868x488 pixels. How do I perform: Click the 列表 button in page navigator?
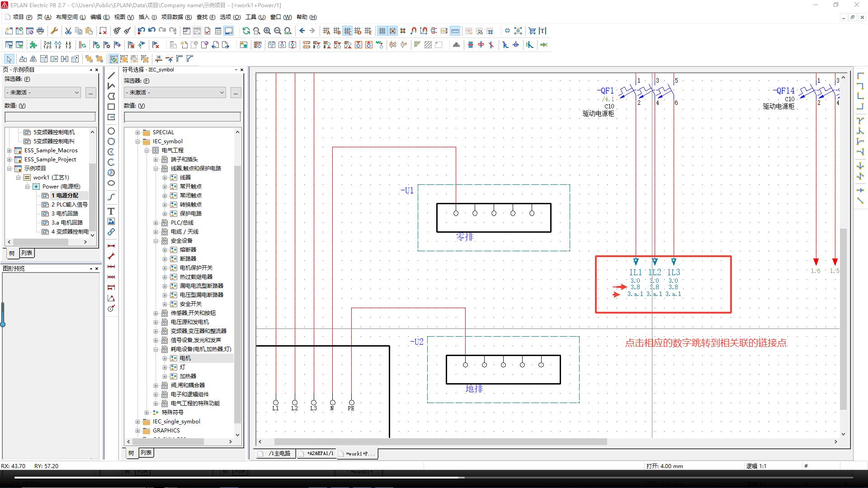coord(27,253)
